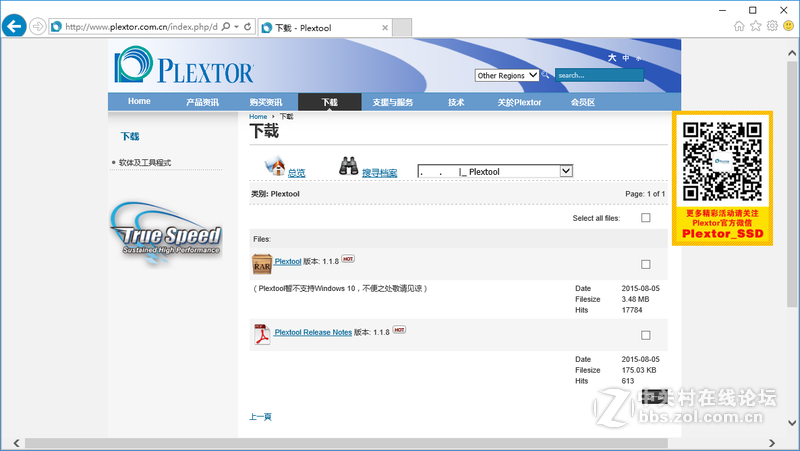
Task: Open the browser Tools gear icon
Action: tap(772, 26)
